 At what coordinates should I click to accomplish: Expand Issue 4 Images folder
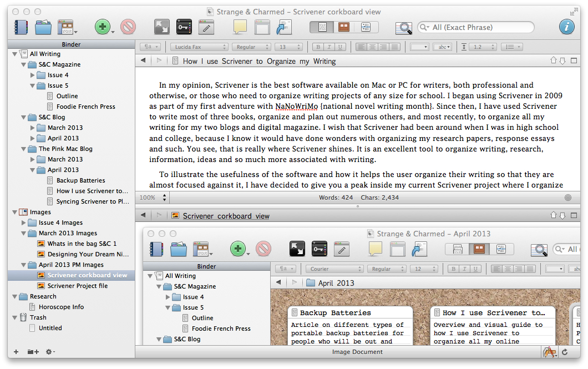24,223
